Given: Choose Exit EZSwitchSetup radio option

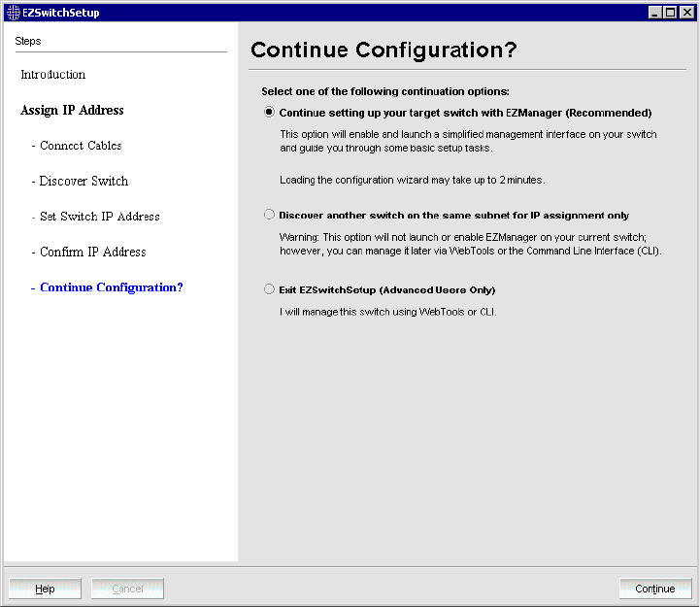Looking at the screenshot, I should pos(269,289).
